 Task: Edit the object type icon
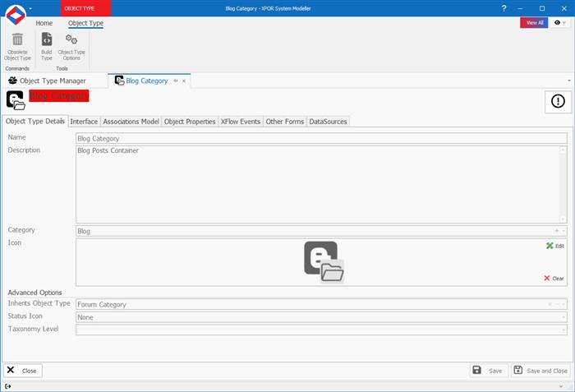pos(554,246)
